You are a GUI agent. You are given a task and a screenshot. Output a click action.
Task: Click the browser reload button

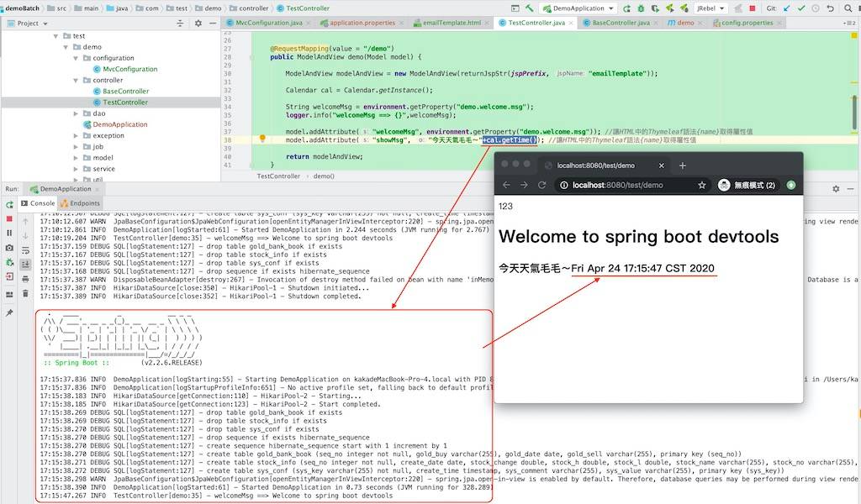542,186
